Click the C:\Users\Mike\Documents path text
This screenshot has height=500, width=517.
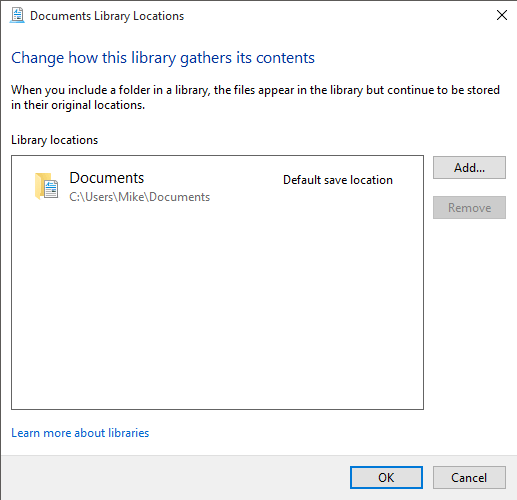tap(140, 197)
